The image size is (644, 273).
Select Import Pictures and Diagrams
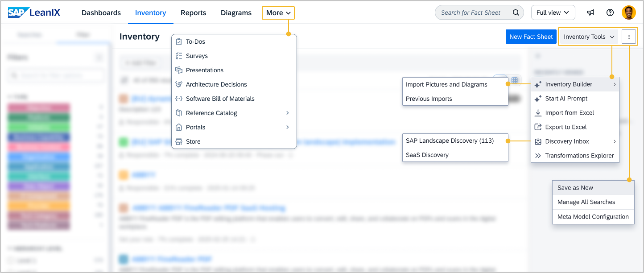tap(455, 84)
